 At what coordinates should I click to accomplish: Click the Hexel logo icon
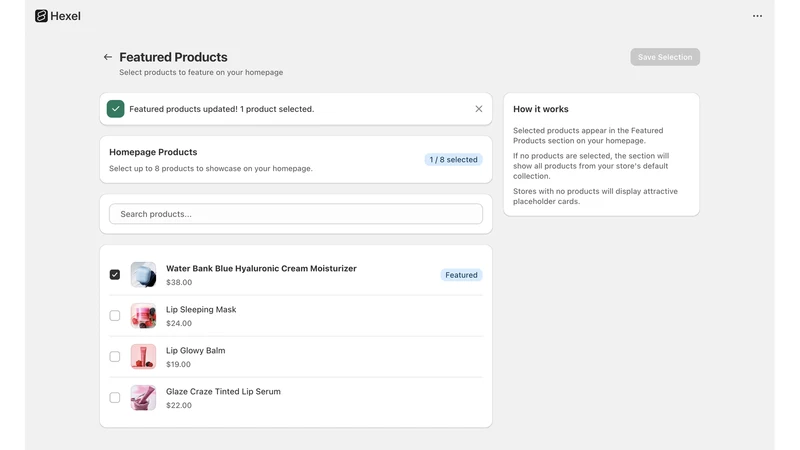pyautogui.click(x=41, y=16)
